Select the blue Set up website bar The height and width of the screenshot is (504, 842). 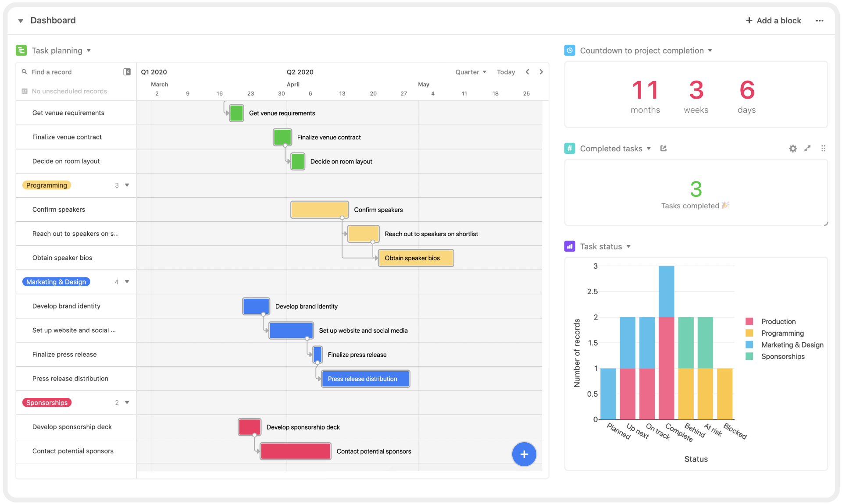click(291, 330)
